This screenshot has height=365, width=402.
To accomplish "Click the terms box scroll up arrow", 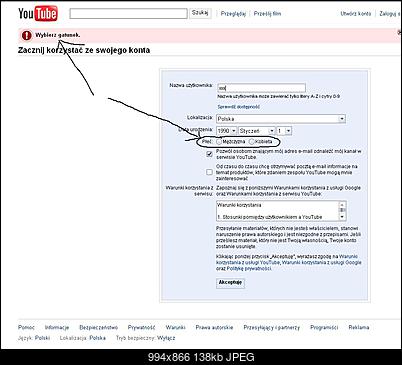I will [342, 205].
